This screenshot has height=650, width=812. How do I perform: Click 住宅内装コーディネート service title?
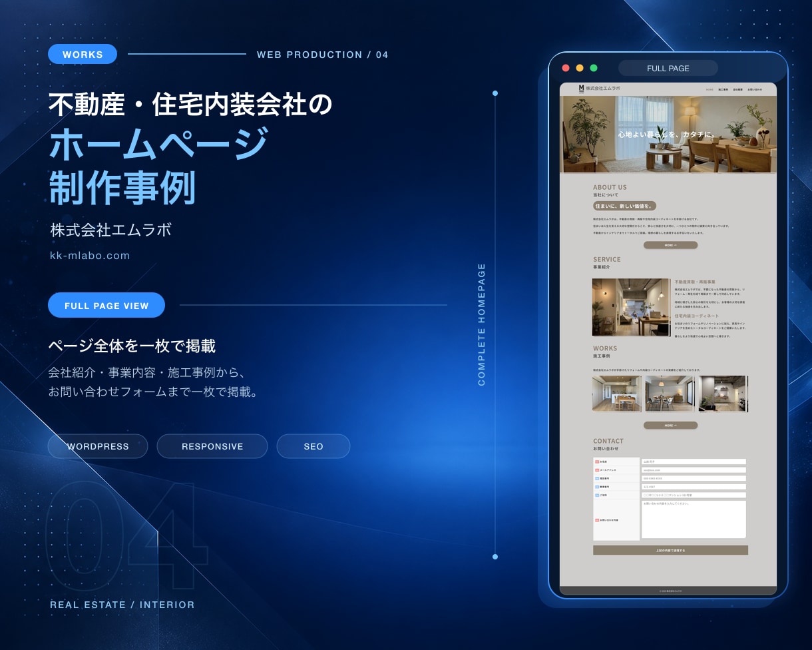click(x=697, y=316)
